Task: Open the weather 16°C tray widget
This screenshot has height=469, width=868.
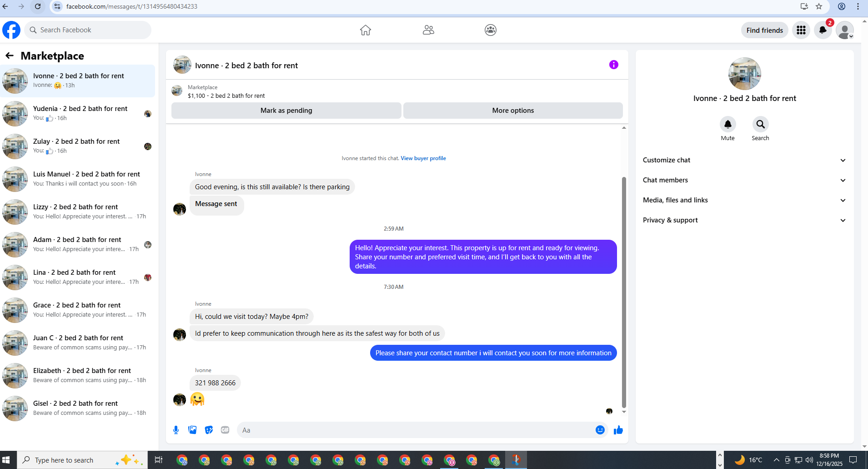Action: point(748,460)
